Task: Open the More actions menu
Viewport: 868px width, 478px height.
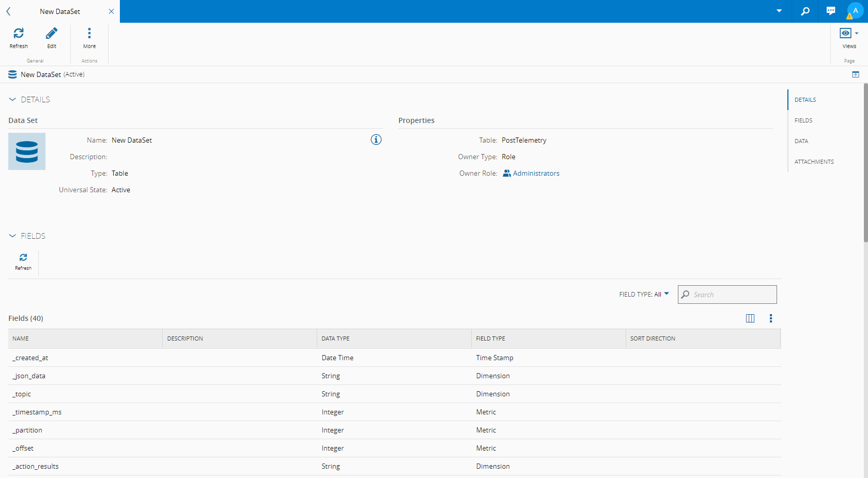Action: click(89, 34)
